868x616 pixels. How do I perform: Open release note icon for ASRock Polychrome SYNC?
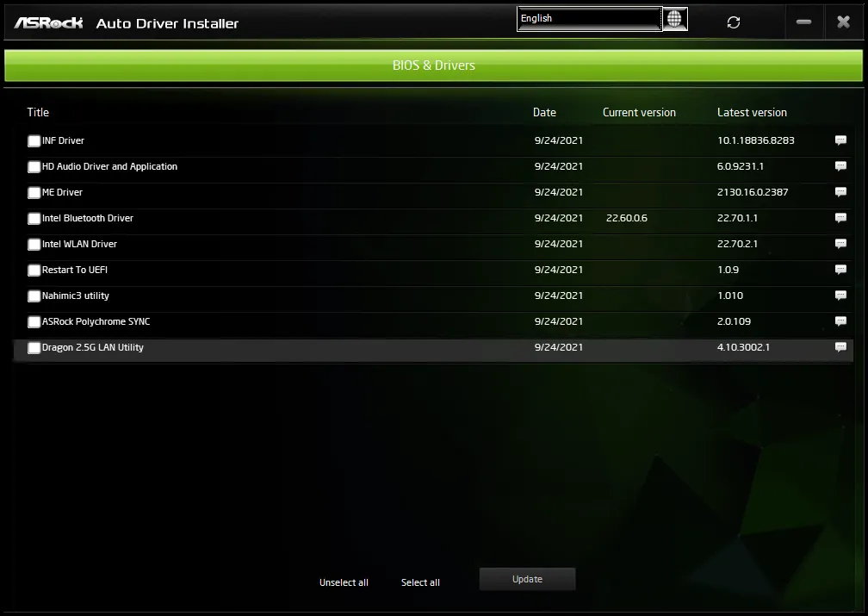tap(840, 321)
